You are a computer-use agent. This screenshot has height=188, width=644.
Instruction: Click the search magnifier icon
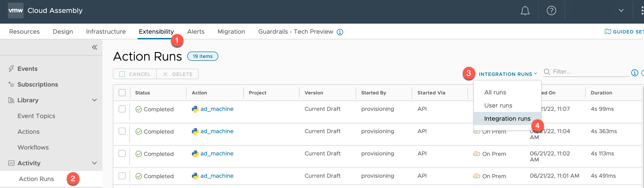(547, 72)
